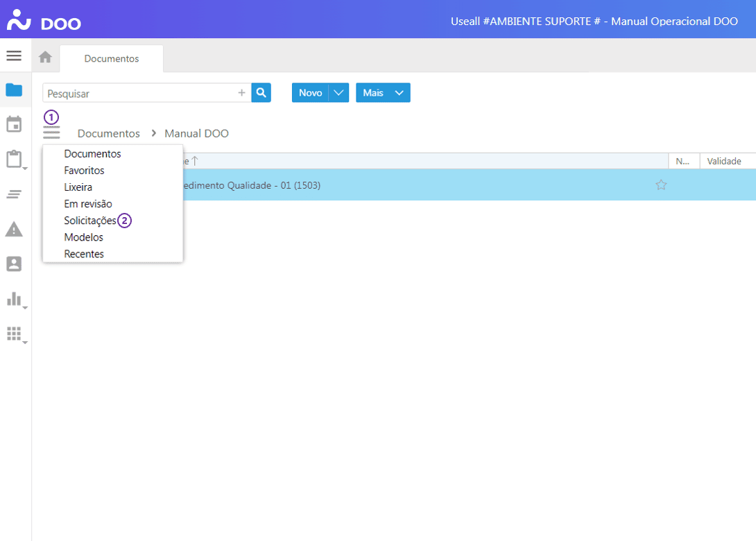756x541 pixels.
Task: Expand the Novo dropdown arrow
Action: pos(338,93)
